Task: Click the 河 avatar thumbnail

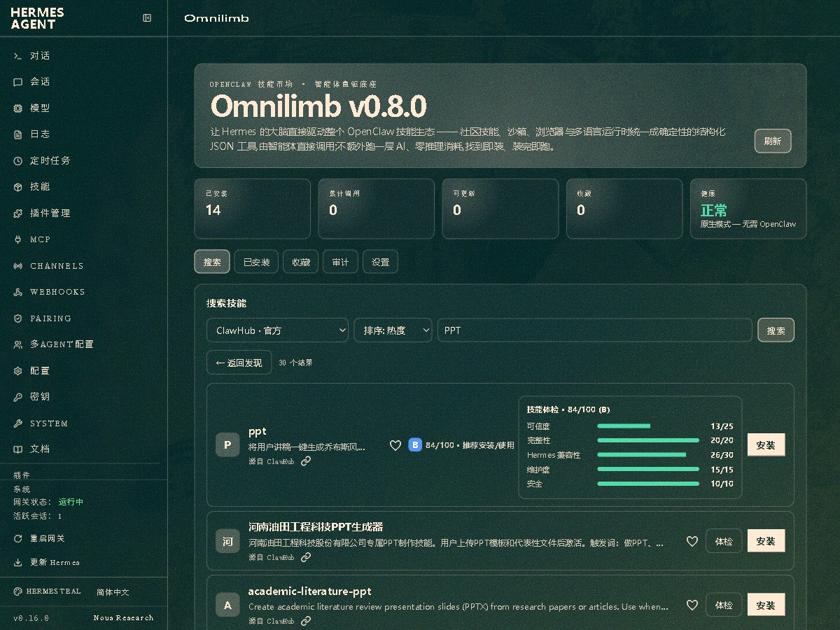Action: 227,541
